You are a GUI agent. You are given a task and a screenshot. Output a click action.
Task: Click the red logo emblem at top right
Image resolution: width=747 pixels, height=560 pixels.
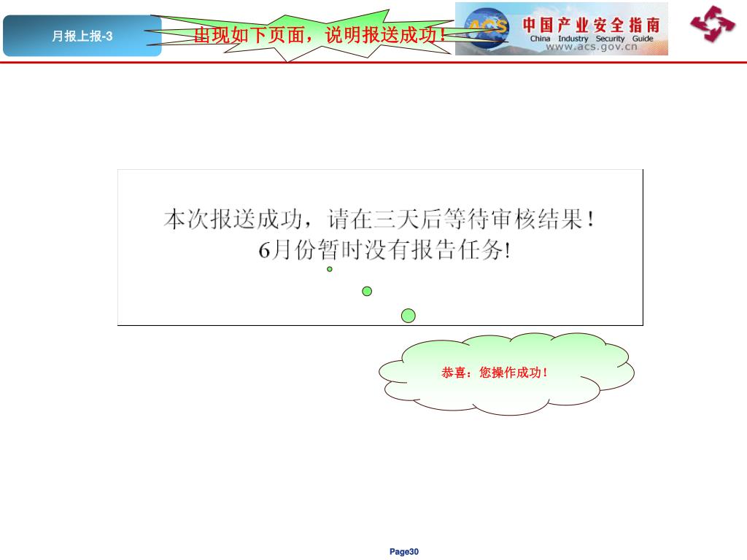[x=713, y=24]
